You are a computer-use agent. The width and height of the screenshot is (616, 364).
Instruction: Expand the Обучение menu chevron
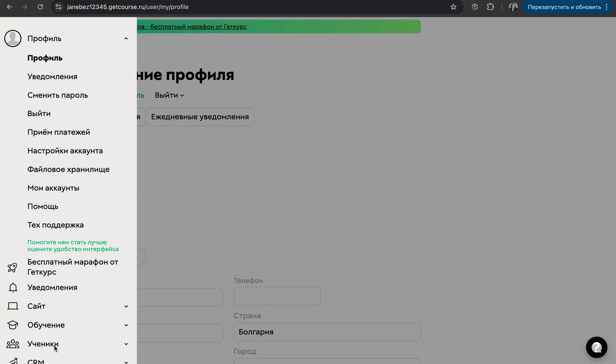pyautogui.click(x=126, y=325)
